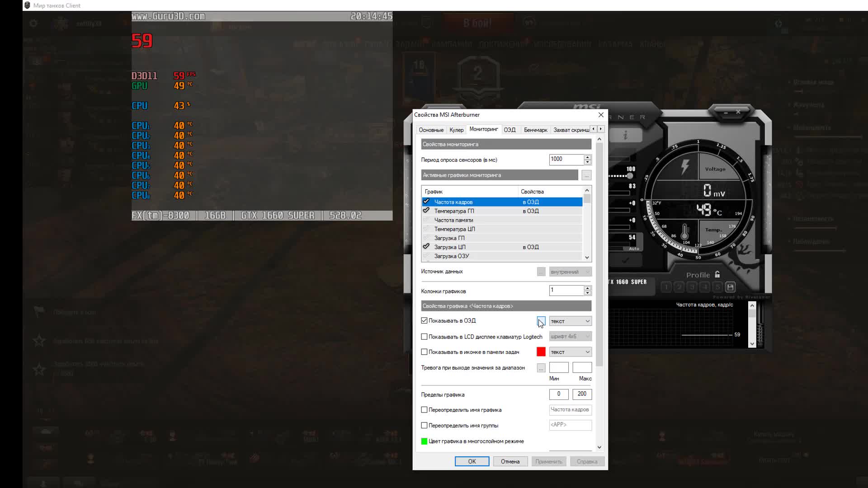Click the Основные tab
This screenshot has width=868, height=488.
tap(431, 130)
